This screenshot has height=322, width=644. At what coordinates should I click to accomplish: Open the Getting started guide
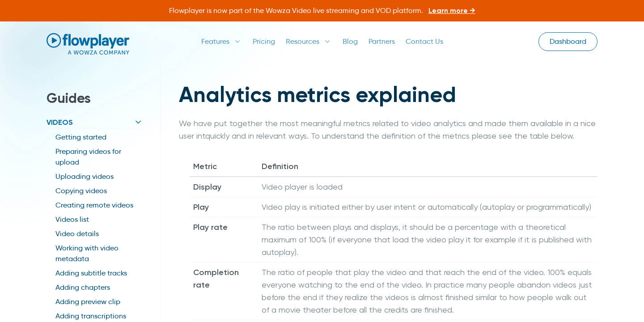coord(81,137)
